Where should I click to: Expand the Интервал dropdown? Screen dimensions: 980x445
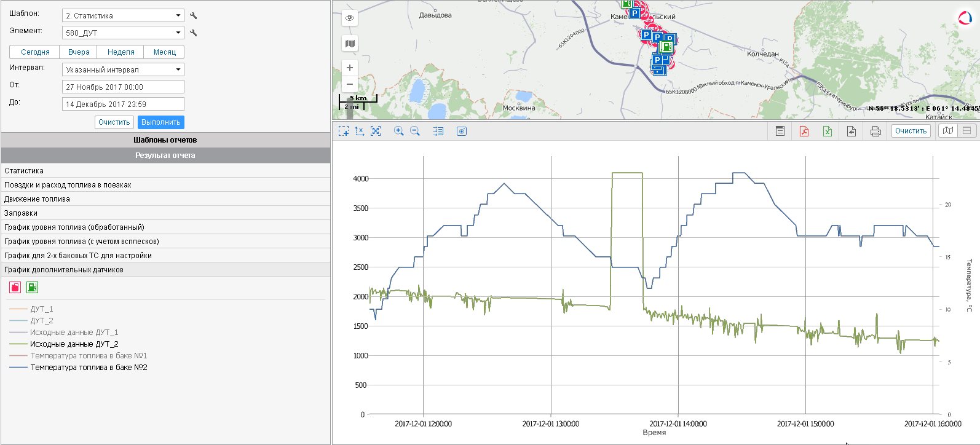click(x=123, y=70)
